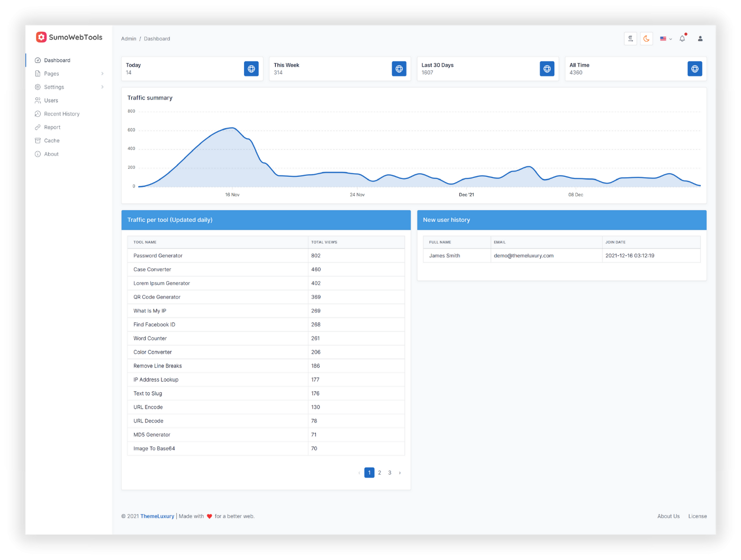Click the globe icon on All Time card
This screenshot has width=741, height=560.
point(695,69)
